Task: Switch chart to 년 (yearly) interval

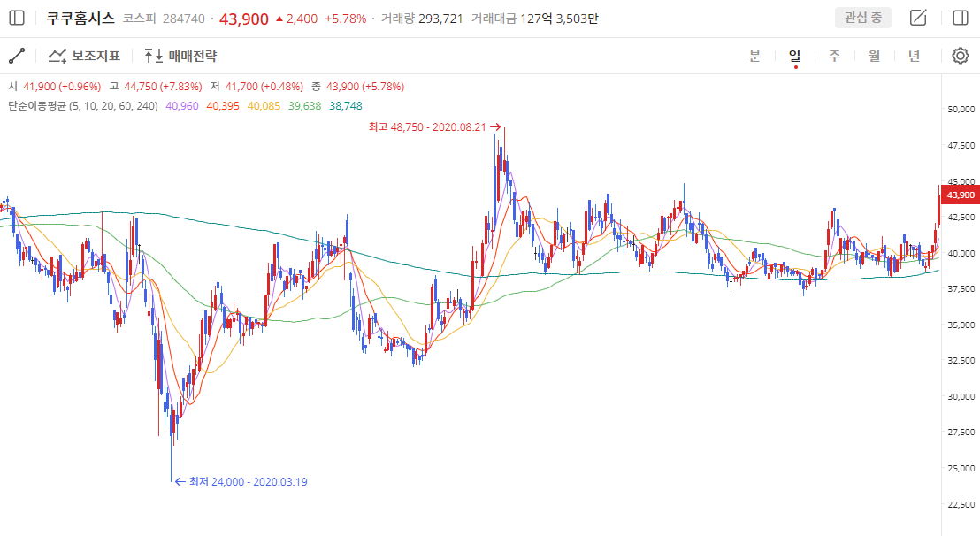Action: (x=914, y=56)
